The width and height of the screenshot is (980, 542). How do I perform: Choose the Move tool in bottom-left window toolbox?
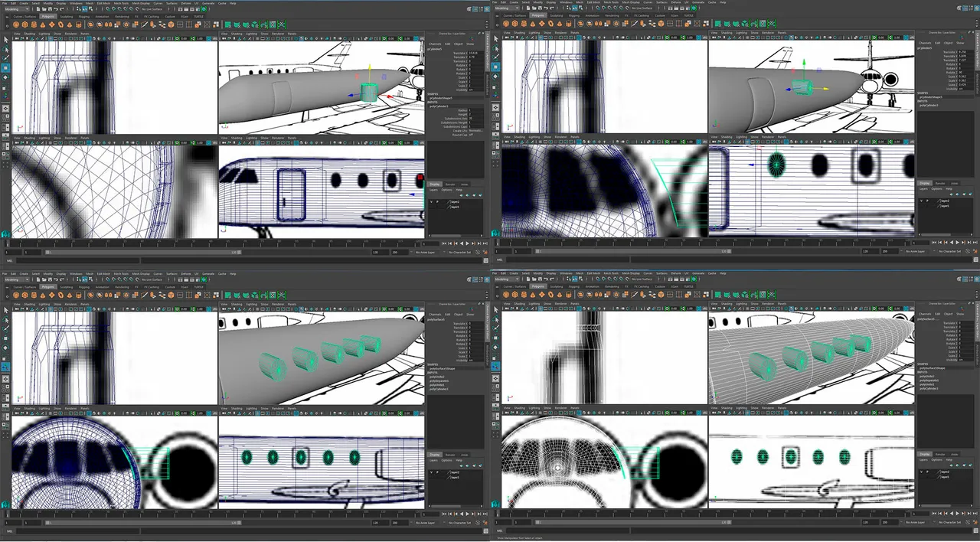point(6,338)
